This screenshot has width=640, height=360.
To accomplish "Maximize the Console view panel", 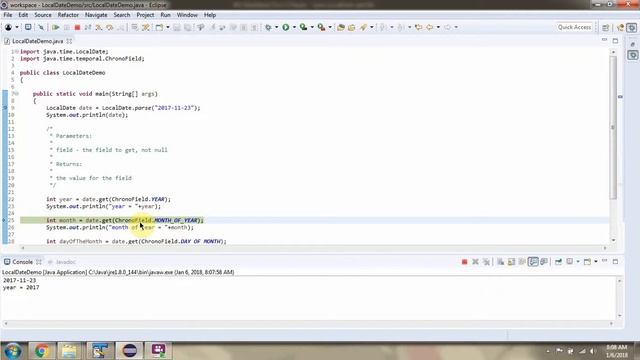I will pyautogui.click(x=616, y=261).
